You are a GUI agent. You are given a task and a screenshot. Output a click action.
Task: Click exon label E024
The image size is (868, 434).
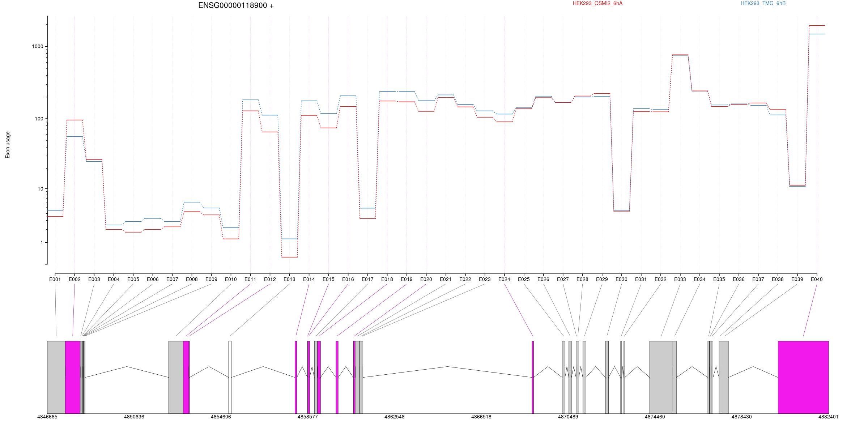pyautogui.click(x=504, y=279)
